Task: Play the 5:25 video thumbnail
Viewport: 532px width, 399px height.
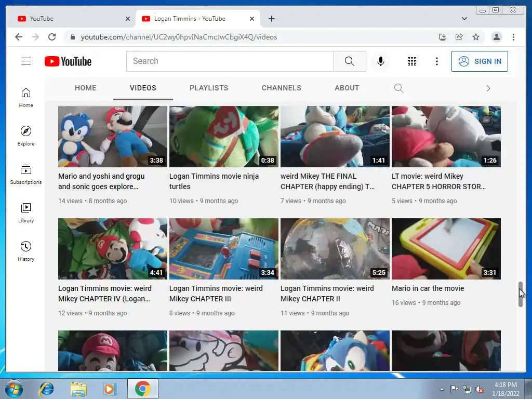Action: pyautogui.click(x=335, y=249)
